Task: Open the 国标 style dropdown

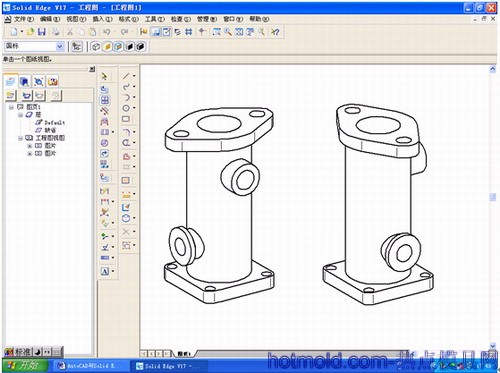Action: [x=60, y=46]
